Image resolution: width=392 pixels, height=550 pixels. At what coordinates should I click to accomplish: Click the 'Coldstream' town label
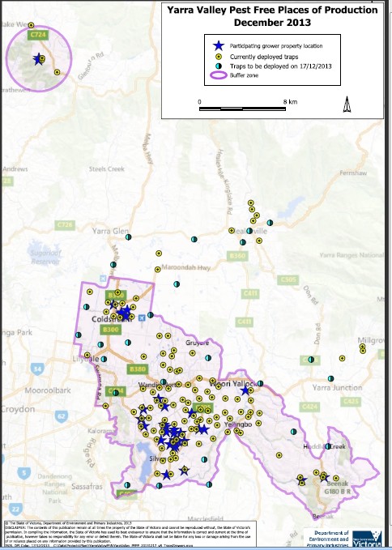point(113,319)
